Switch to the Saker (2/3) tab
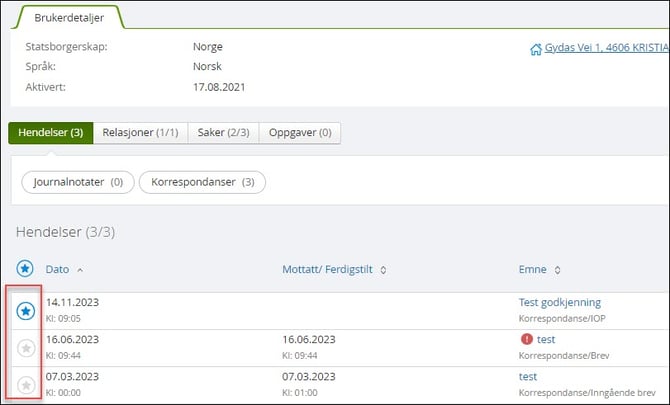 click(x=223, y=133)
